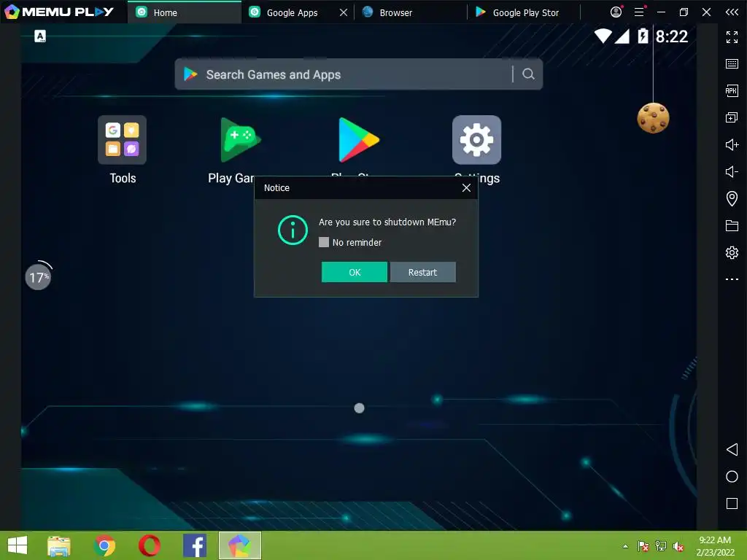Open shared folder icon in sidebar

click(732, 225)
